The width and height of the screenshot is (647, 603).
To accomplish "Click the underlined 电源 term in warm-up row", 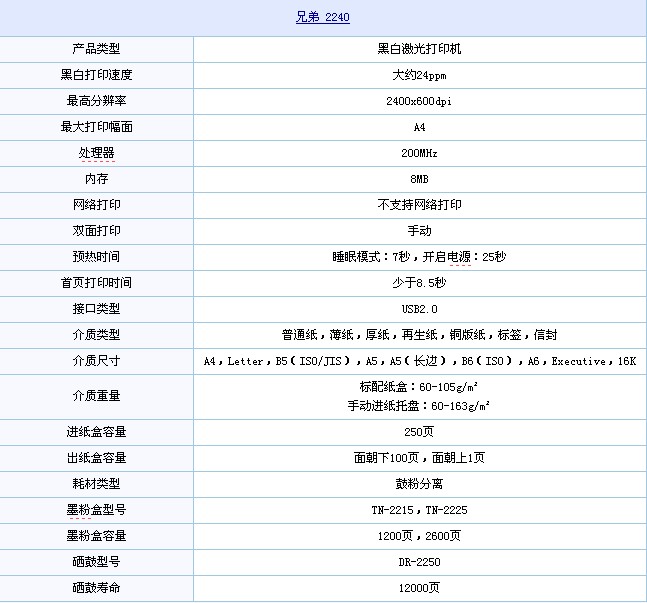I will (459, 257).
